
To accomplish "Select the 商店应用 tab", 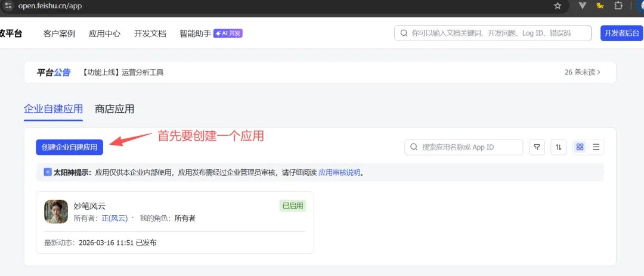I will (x=114, y=109).
